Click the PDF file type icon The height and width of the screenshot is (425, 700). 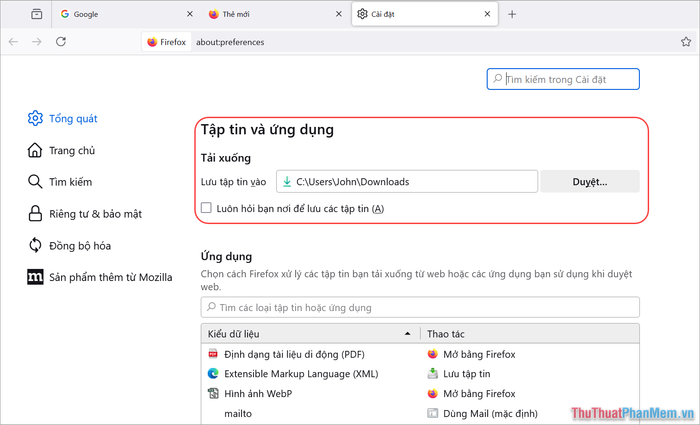pyautogui.click(x=213, y=354)
